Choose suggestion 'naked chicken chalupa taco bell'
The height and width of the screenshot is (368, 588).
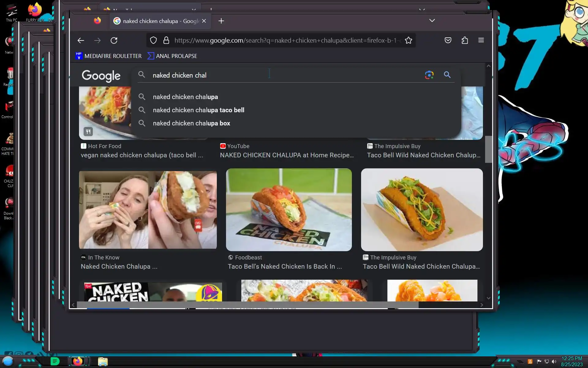click(x=198, y=110)
